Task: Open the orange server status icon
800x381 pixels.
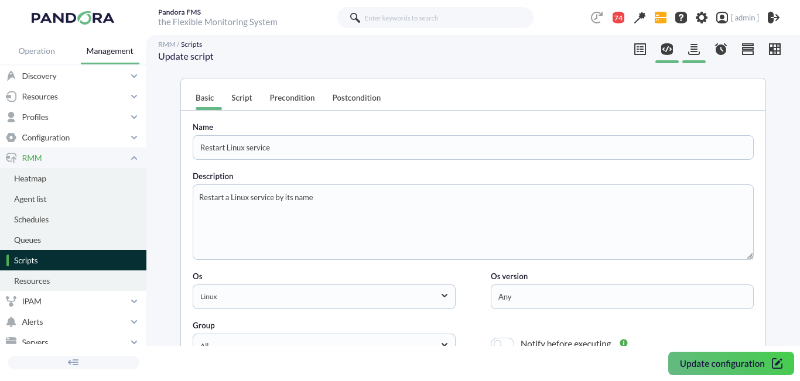Action: (661, 18)
